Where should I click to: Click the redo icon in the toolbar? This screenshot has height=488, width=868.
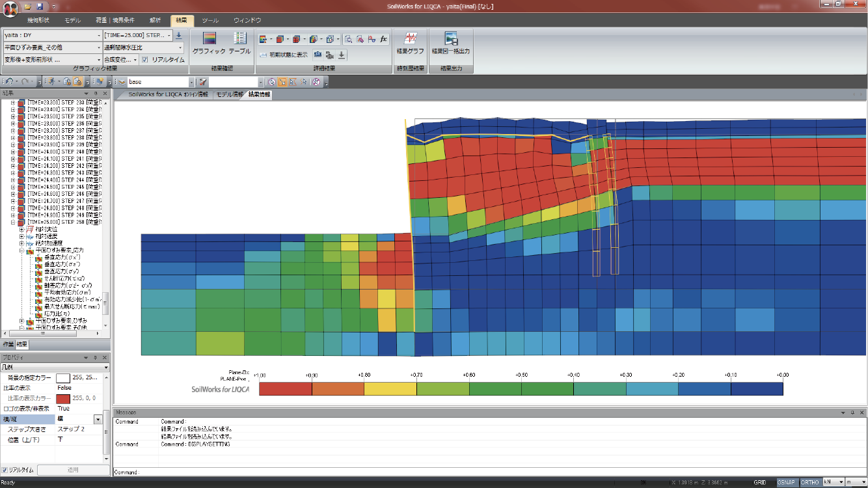point(25,82)
